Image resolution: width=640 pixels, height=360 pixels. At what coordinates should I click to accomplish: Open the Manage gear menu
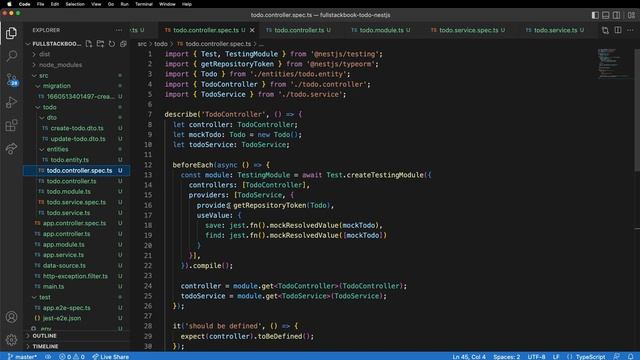[x=11, y=339]
